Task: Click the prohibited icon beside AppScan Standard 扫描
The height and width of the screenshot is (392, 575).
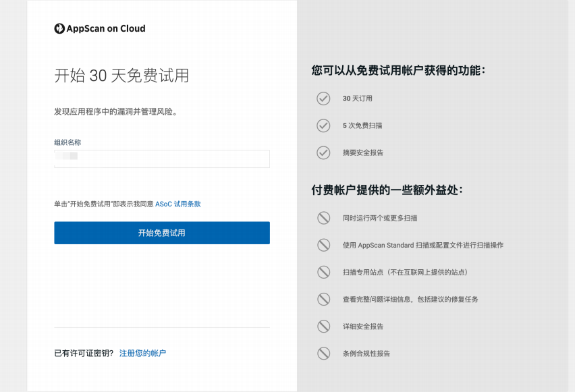Action: pyautogui.click(x=324, y=246)
